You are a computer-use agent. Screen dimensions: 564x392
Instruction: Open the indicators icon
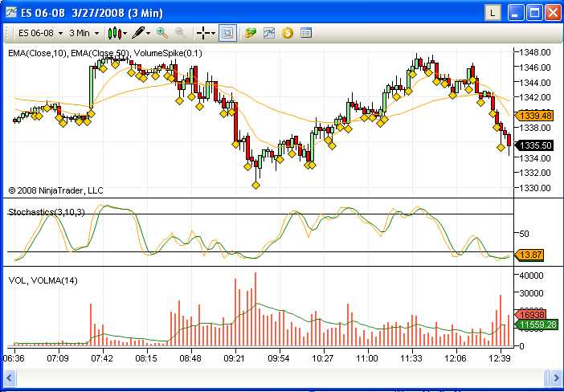(269, 33)
